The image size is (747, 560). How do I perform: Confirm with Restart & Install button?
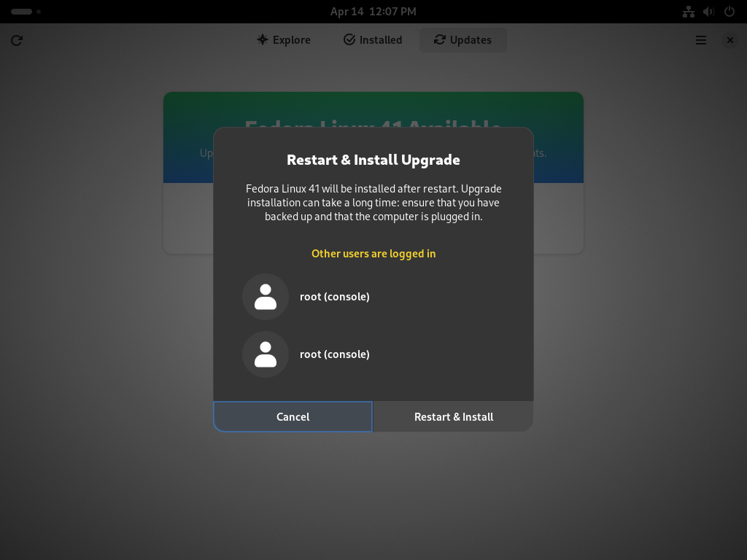(x=454, y=416)
